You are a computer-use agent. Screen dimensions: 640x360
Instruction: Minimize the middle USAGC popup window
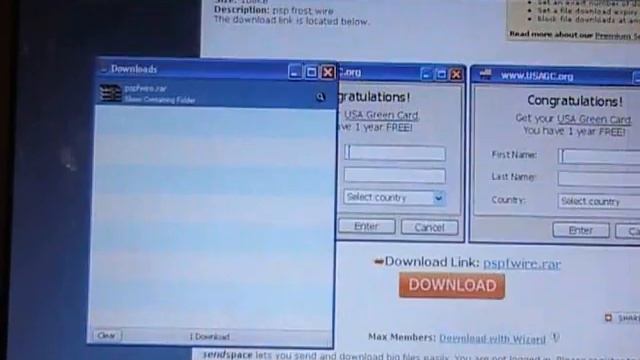pyautogui.click(x=427, y=74)
